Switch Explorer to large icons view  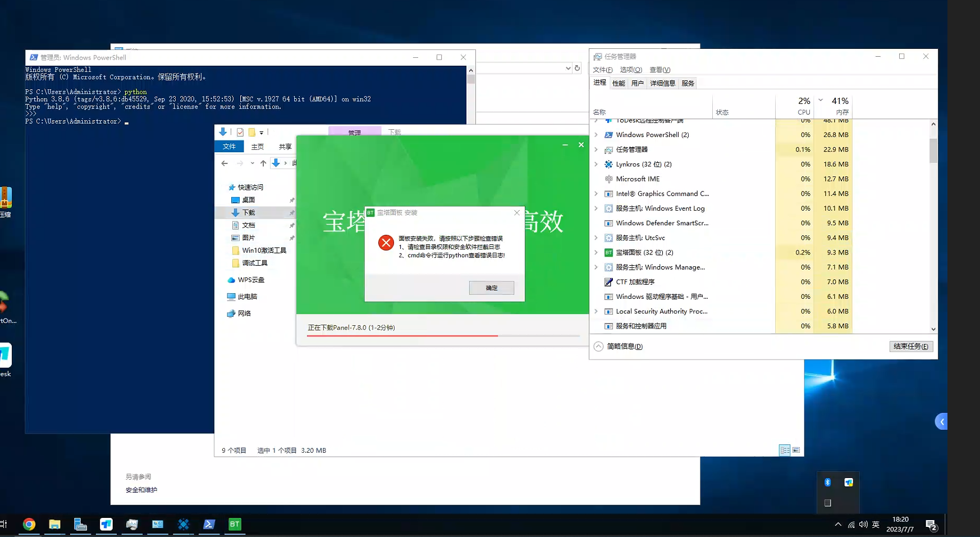click(796, 450)
